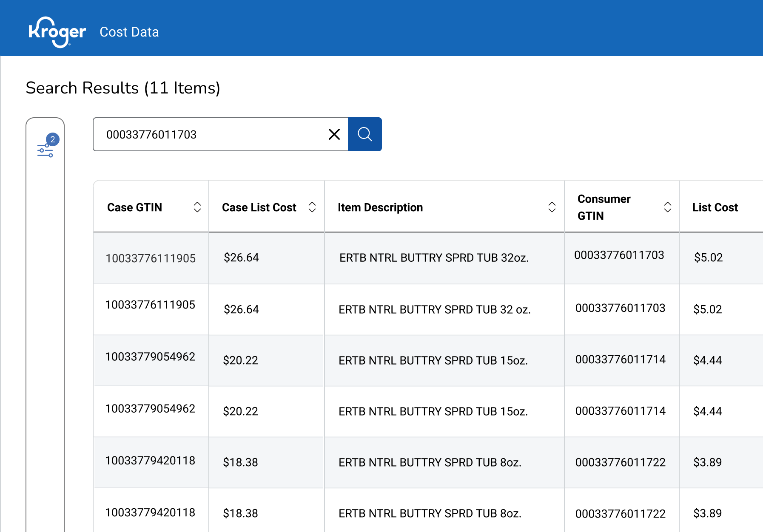The height and width of the screenshot is (532, 763).
Task: Click Consumer GTIN 00033776011722 fifth row
Action: [x=620, y=462]
